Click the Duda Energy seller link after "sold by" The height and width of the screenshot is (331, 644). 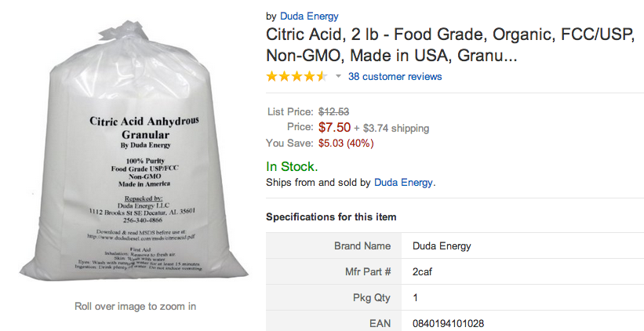click(403, 182)
